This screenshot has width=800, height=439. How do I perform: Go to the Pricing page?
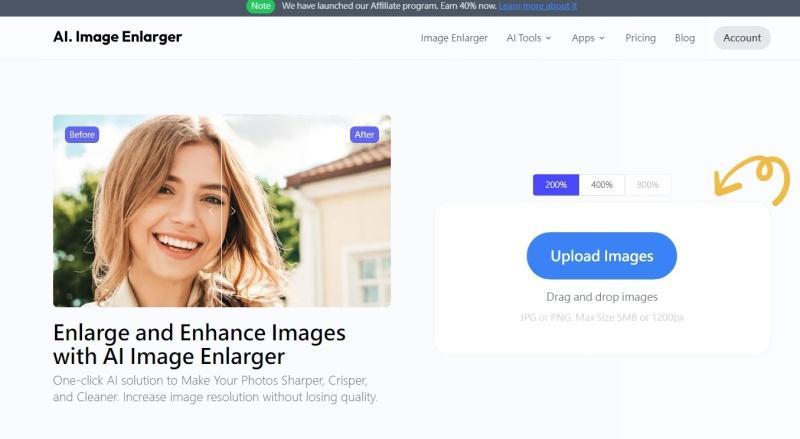(x=640, y=38)
